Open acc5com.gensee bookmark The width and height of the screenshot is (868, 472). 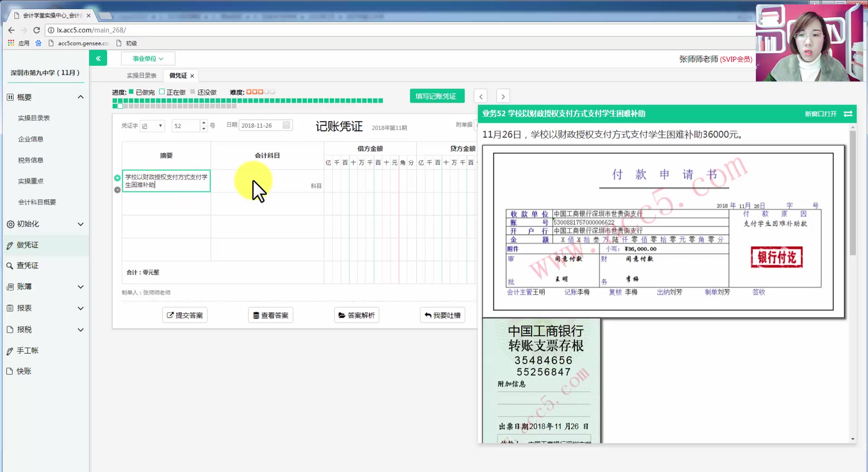tap(78, 43)
